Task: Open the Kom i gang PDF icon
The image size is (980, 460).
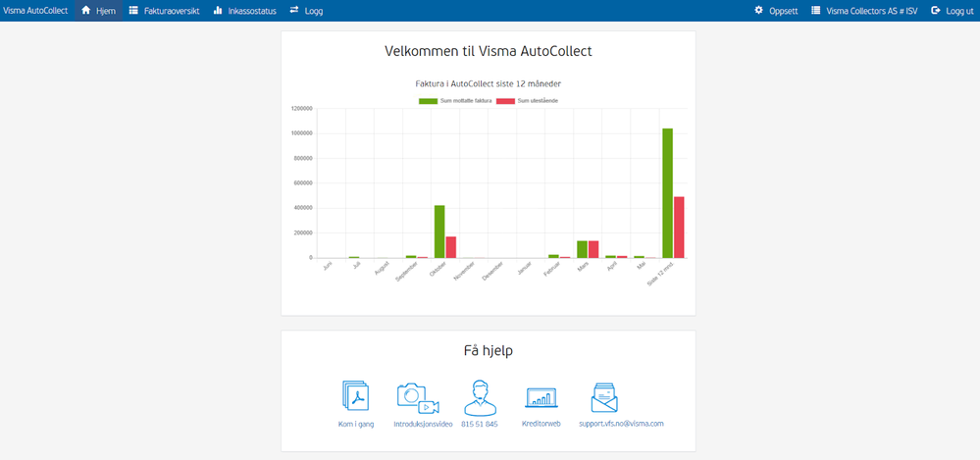Action: click(x=356, y=395)
